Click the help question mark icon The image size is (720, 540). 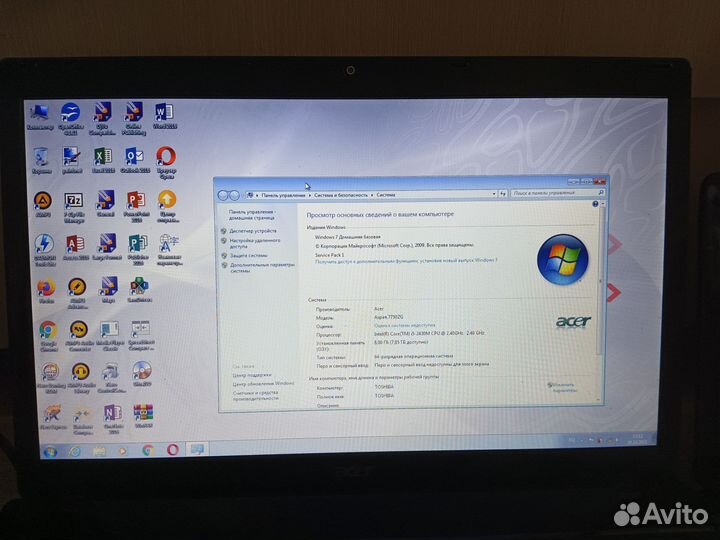click(x=595, y=204)
